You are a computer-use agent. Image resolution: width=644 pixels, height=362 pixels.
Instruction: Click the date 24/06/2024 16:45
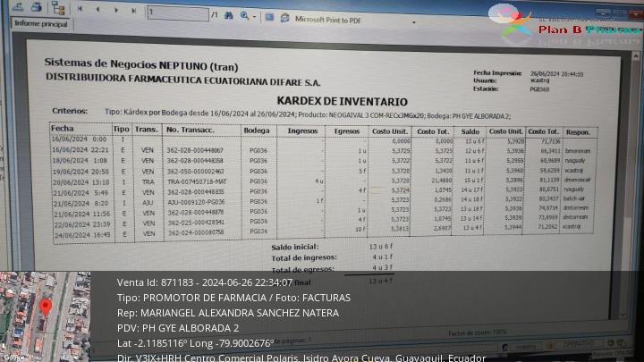pyautogui.click(x=82, y=235)
